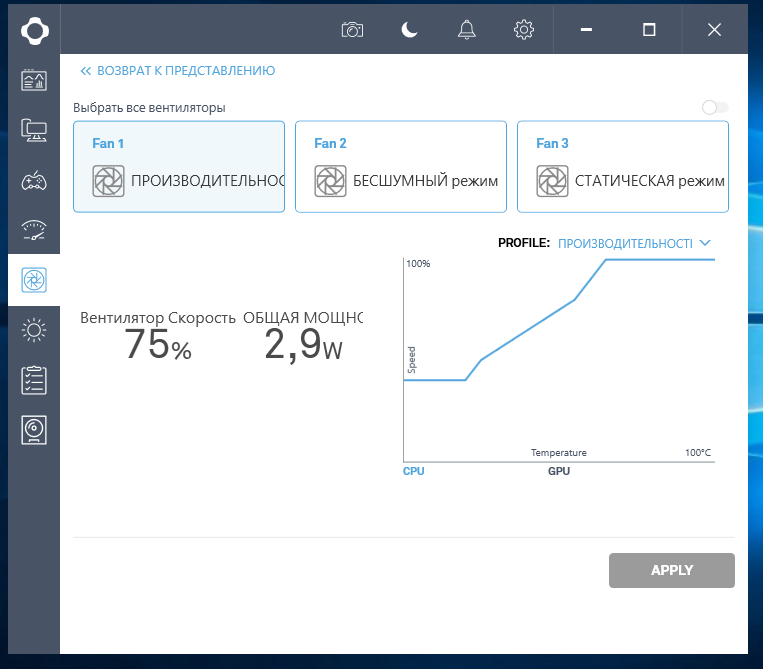Image resolution: width=763 pixels, height=669 pixels.
Task: Open the clipboard checklist sidebar section
Action: (34, 380)
